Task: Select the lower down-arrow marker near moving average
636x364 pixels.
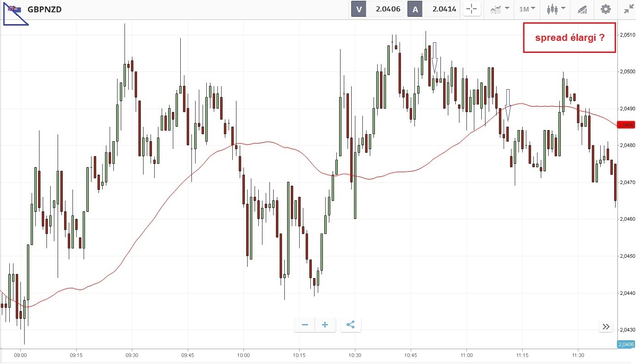Action: click(508, 105)
